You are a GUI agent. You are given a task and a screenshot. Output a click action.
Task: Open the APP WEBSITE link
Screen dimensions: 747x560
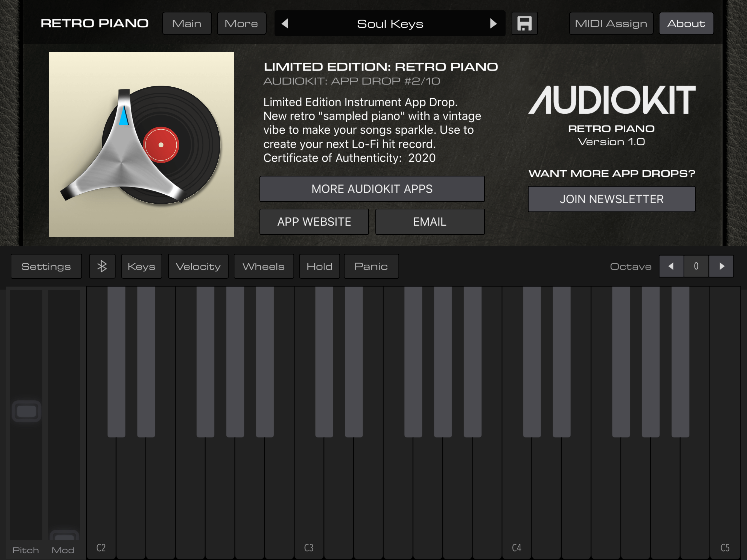pyautogui.click(x=314, y=221)
